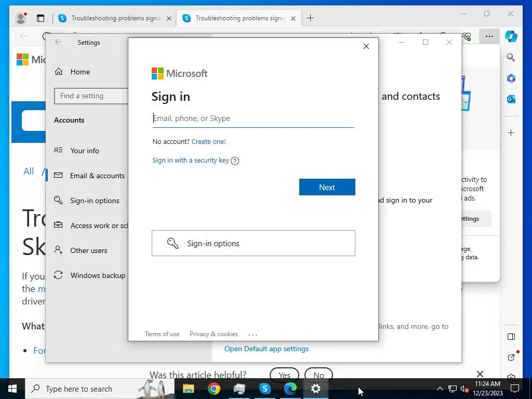Click the Email, phone, or Skype input field

(253, 118)
